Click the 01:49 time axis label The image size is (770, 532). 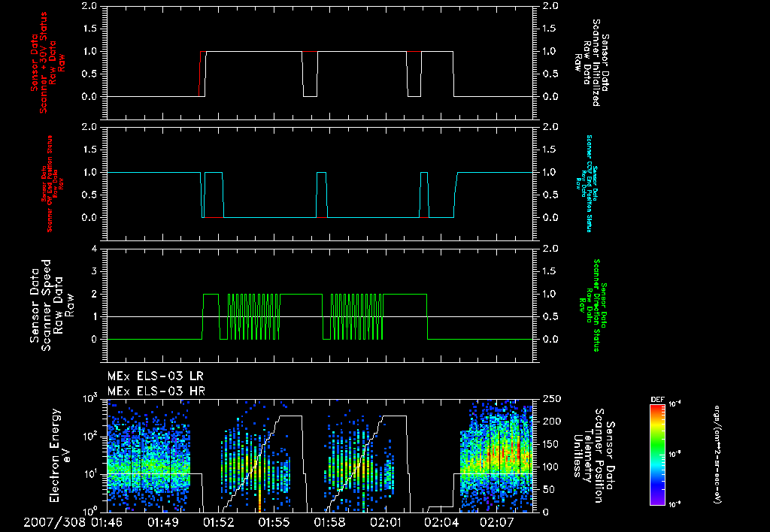pyautogui.click(x=163, y=522)
